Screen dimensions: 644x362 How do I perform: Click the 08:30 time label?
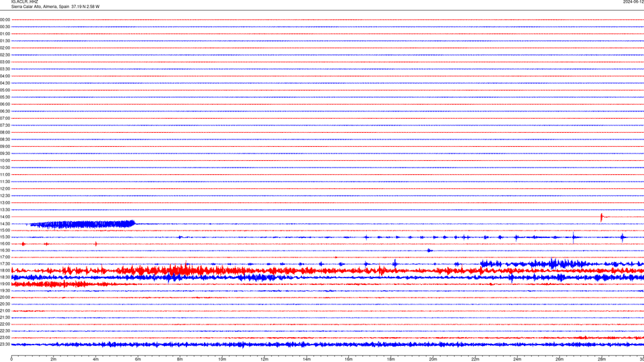5,139
